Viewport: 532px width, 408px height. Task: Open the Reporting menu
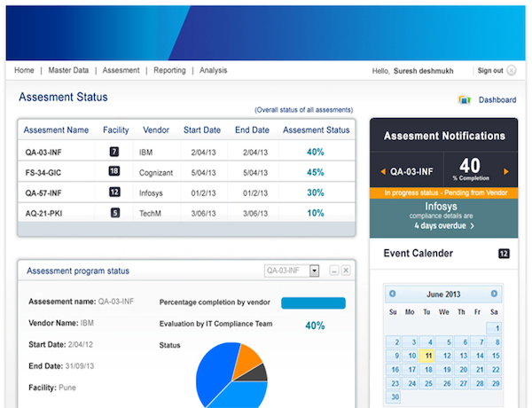point(169,70)
